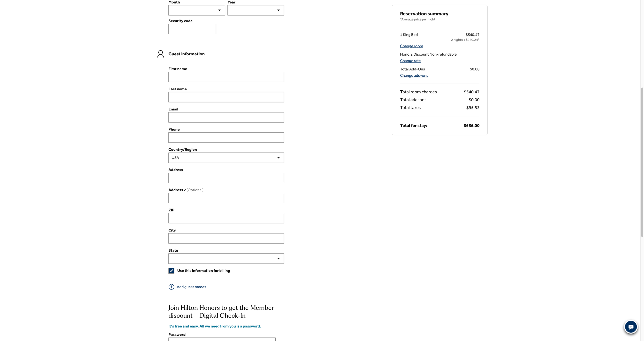The image size is (644, 341).
Task: Click into the First name field
Action: click(226, 77)
